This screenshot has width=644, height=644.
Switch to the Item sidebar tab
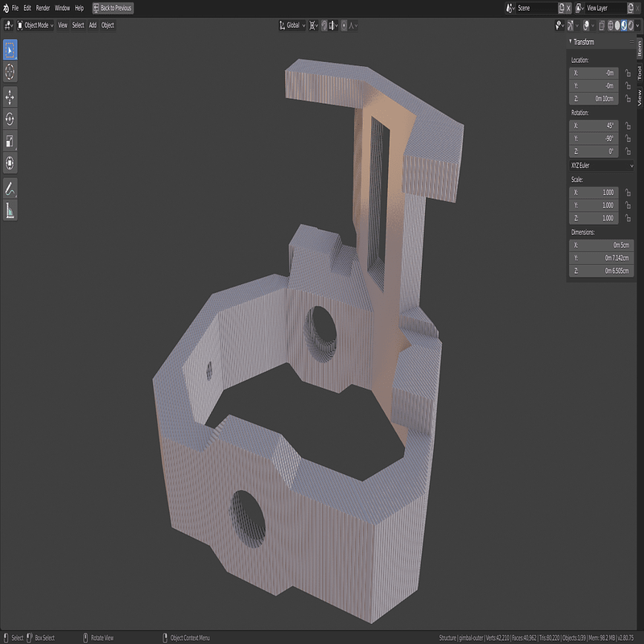tap(639, 49)
